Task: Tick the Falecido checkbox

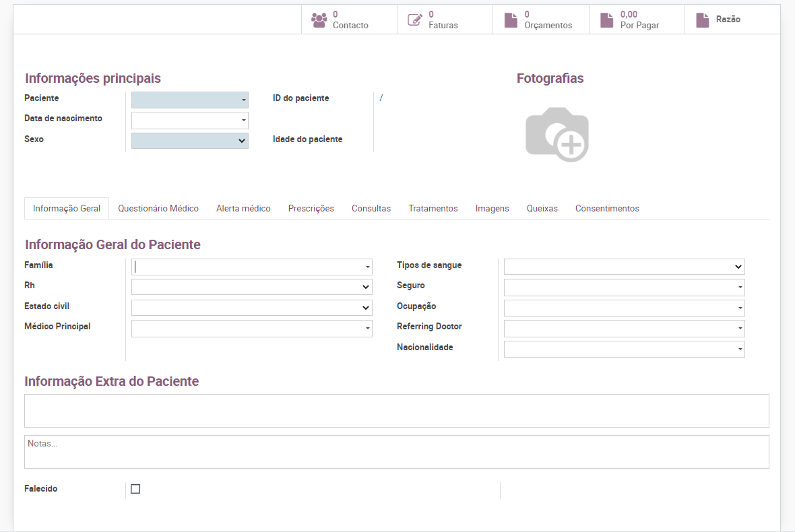Action: [135, 489]
